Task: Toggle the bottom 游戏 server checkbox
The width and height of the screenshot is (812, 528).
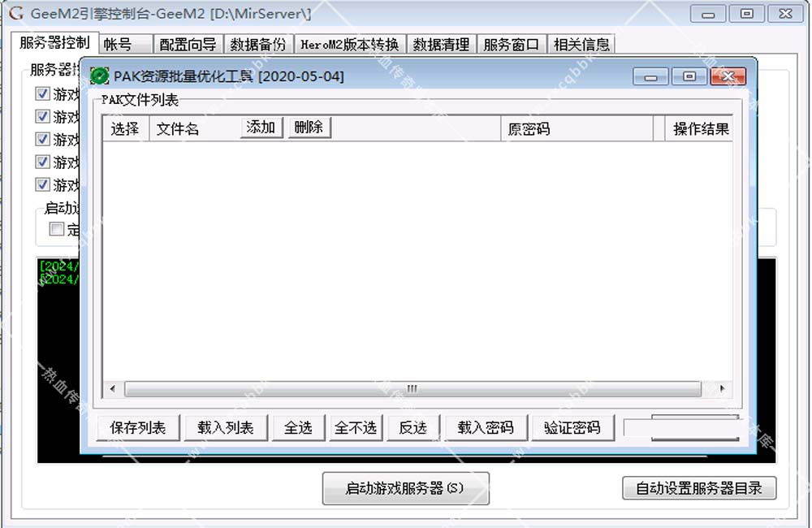Action: click(43, 184)
